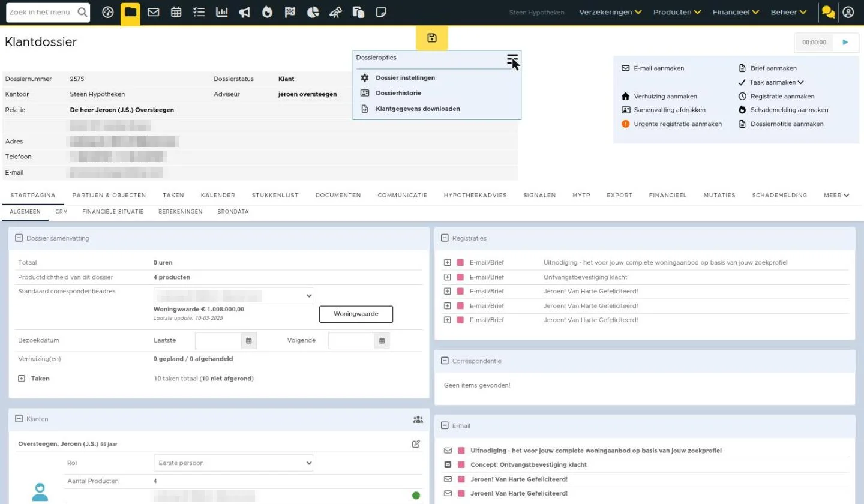This screenshot has width=864, height=504.
Task: Expand the Ontvangstbevestiging klacht registration row
Action: tap(447, 277)
